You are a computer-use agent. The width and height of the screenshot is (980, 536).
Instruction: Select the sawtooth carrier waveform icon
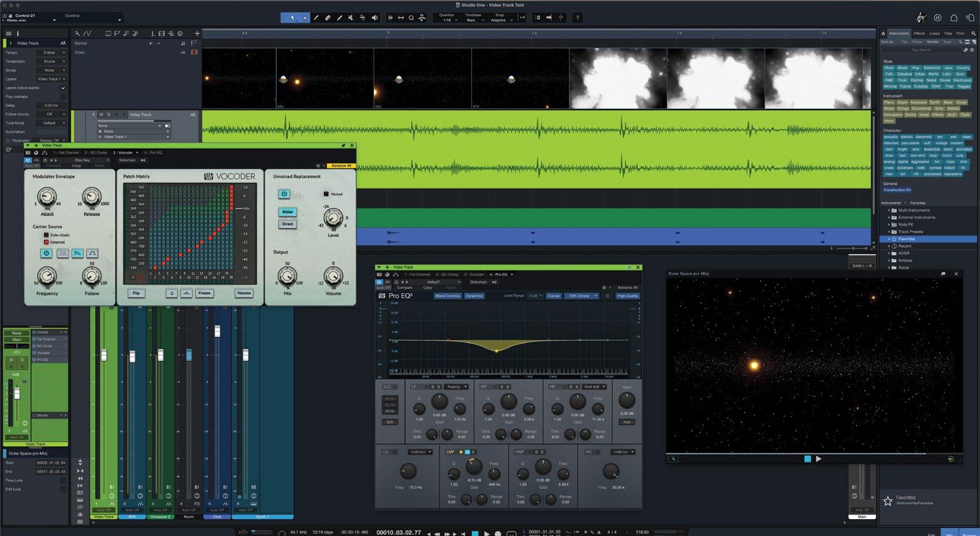pos(77,253)
